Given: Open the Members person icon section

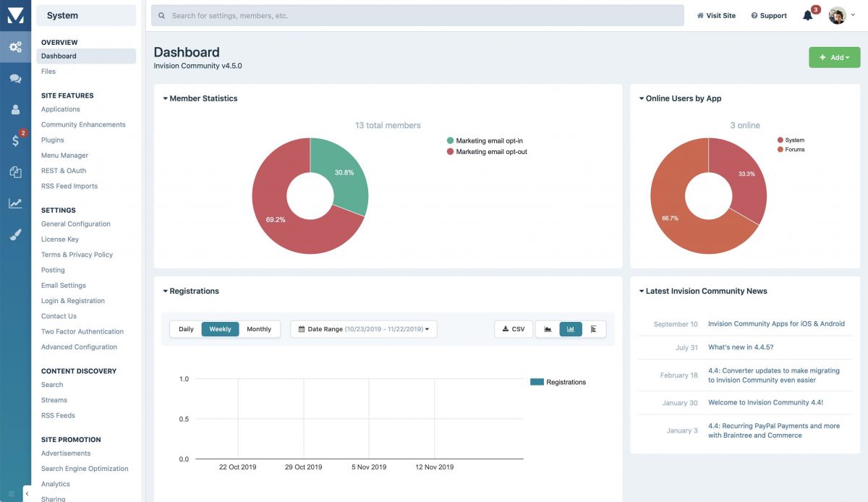Looking at the screenshot, I should pyautogui.click(x=15, y=110).
